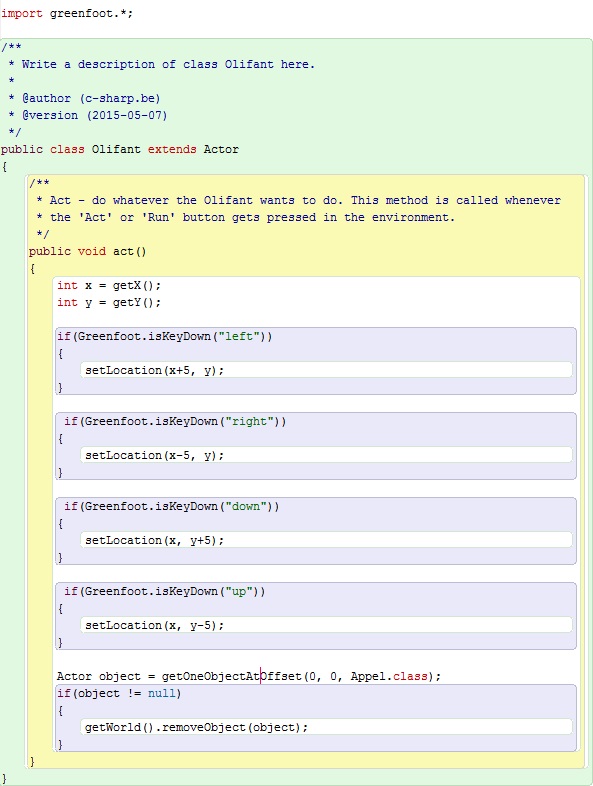This screenshot has height=786, width=593.
Task: Place cursor on int y = getY() line
Action: pyautogui.click(x=109, y=302)
